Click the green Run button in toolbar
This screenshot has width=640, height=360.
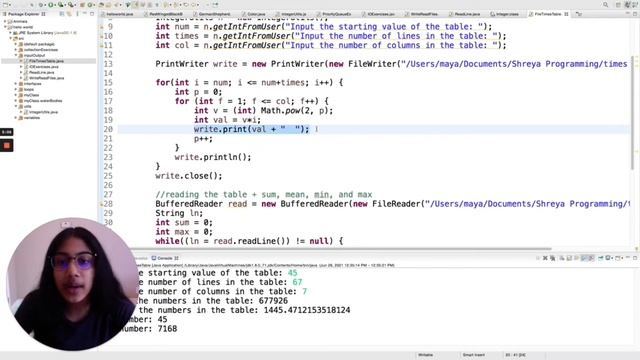click(x=51, y=4)
